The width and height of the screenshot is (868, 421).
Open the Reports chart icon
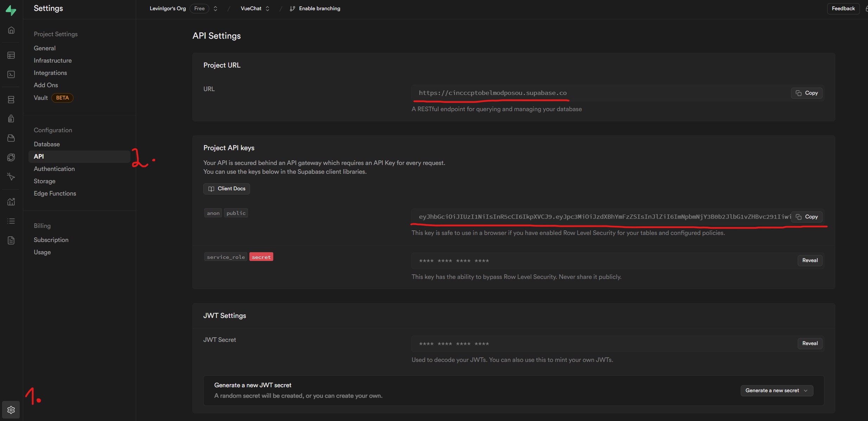tap(11, 202)
